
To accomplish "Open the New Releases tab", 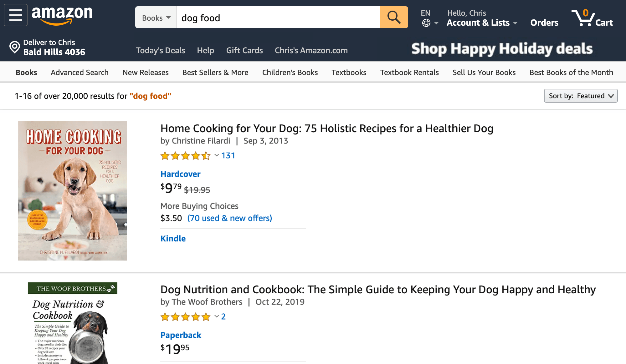I will click(x=146, y=73).
